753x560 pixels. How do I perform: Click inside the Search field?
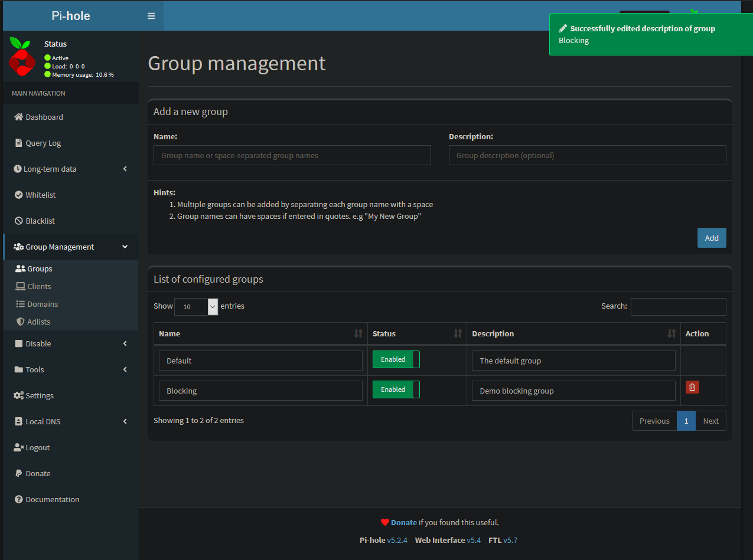(678, 306)
